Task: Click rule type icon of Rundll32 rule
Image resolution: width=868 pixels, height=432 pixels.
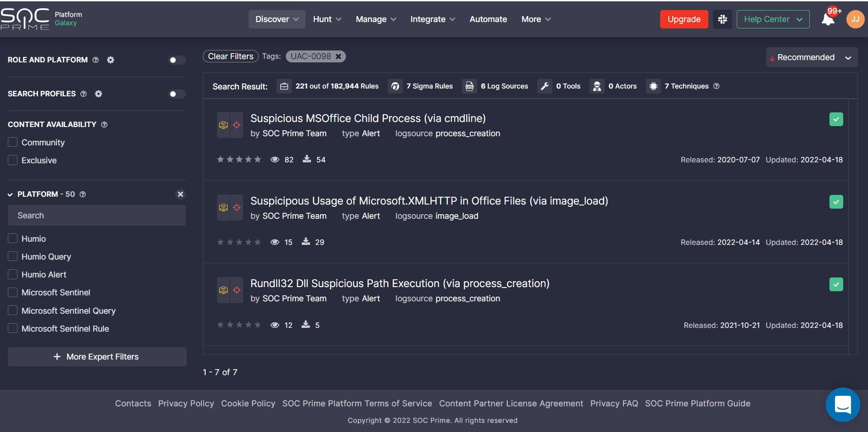Action: (223, 290)
